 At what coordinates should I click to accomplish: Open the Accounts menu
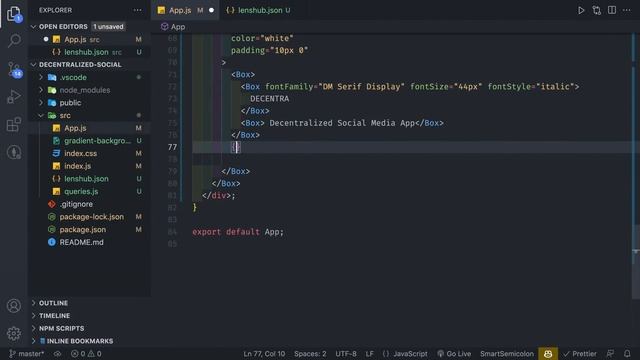tap(14, 306)
